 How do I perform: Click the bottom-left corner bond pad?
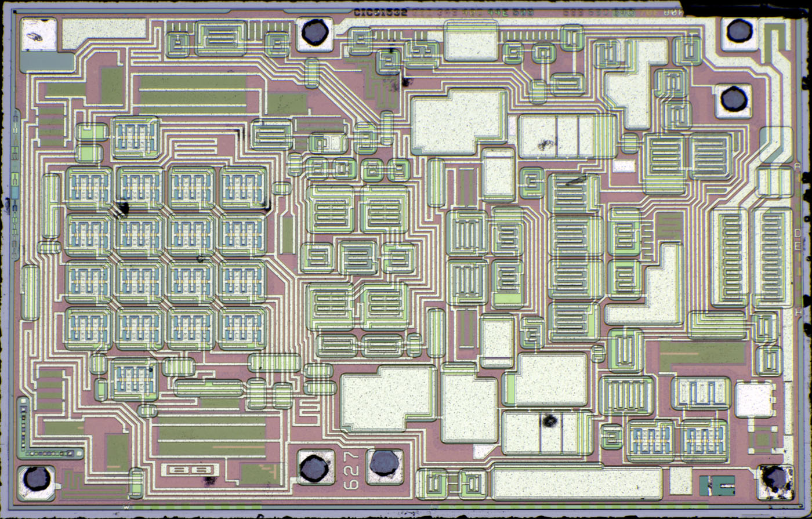click(37, 479)
